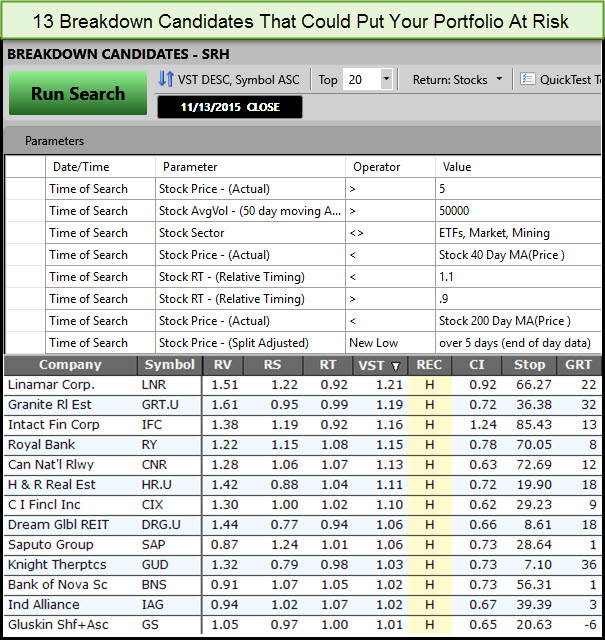This screenshot has height=640, width=605.
Task: Click the QuickTest list icon
Action: 527,79
